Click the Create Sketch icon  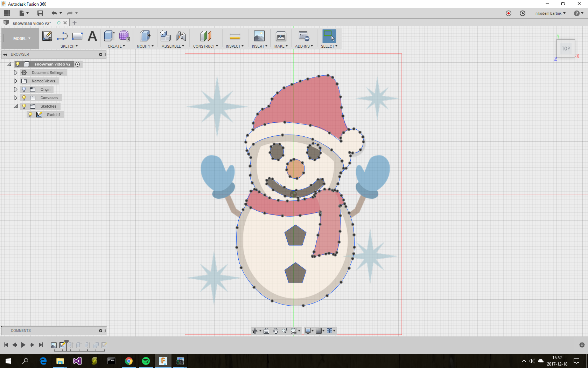47,36
